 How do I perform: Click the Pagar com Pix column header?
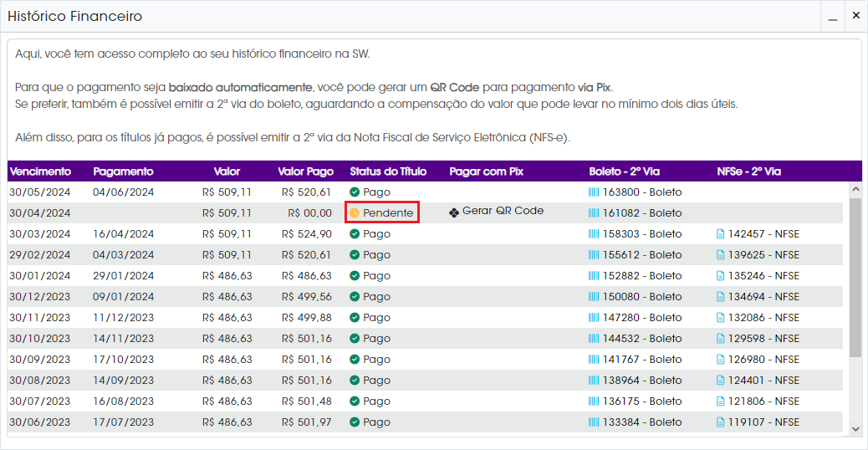click(486, 171)
